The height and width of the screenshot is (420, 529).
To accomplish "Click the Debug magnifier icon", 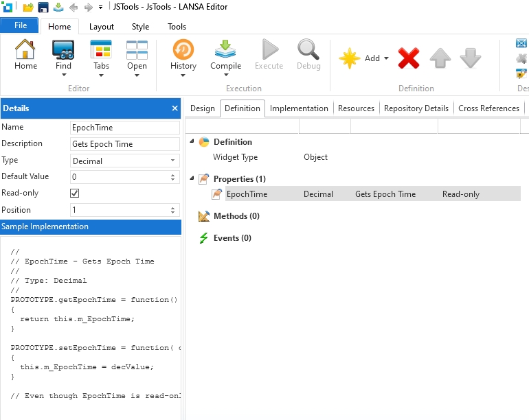I will [x=308, y=49].
